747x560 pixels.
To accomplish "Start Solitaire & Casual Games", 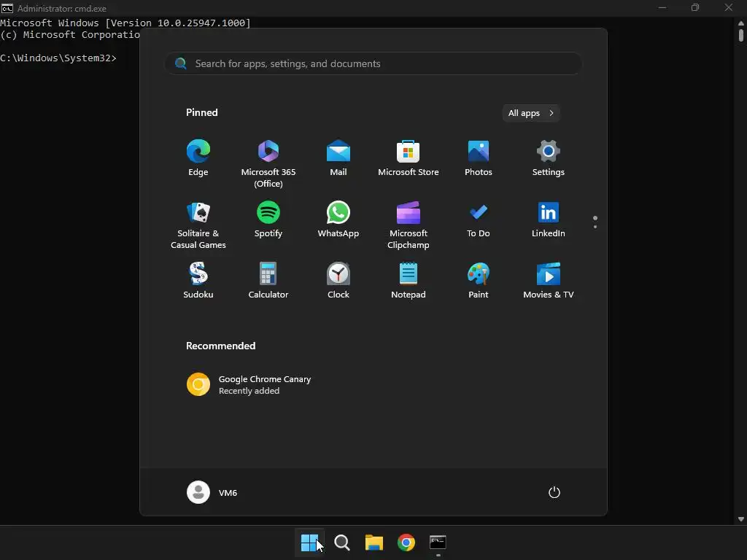I will (198, 225).
